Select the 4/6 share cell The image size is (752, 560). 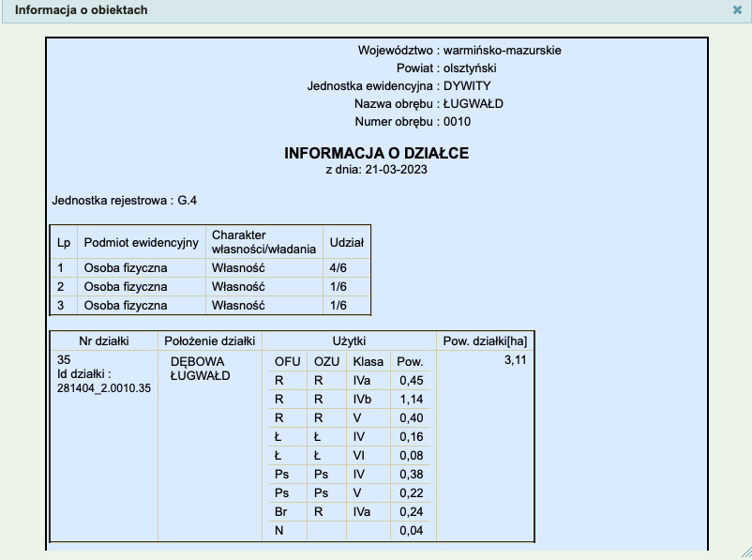338,268
